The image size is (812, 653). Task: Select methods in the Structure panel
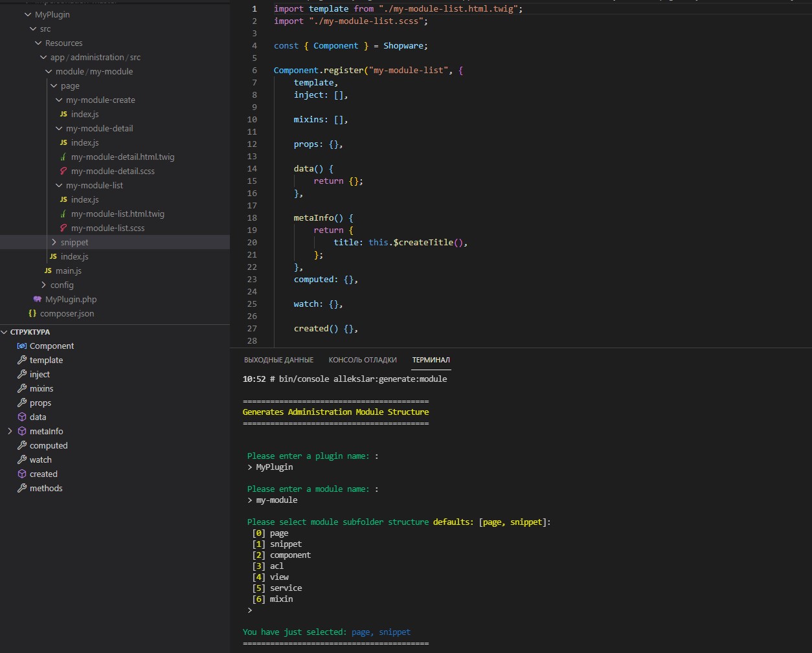45,488
